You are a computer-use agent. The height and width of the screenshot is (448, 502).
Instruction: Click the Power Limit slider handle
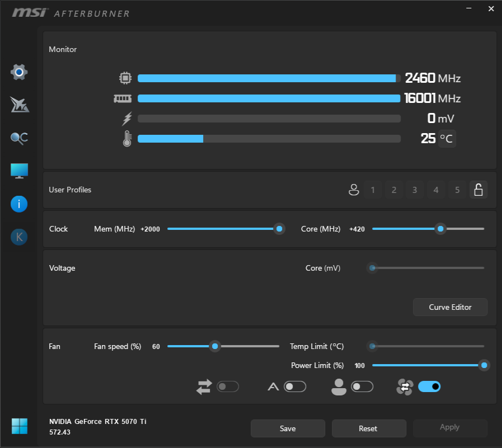click(x=484, y=365)
